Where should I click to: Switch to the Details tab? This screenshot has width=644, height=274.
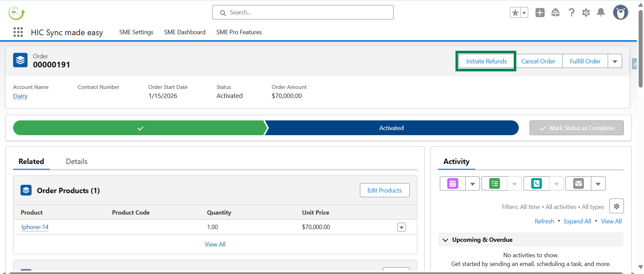pos(77,162)
